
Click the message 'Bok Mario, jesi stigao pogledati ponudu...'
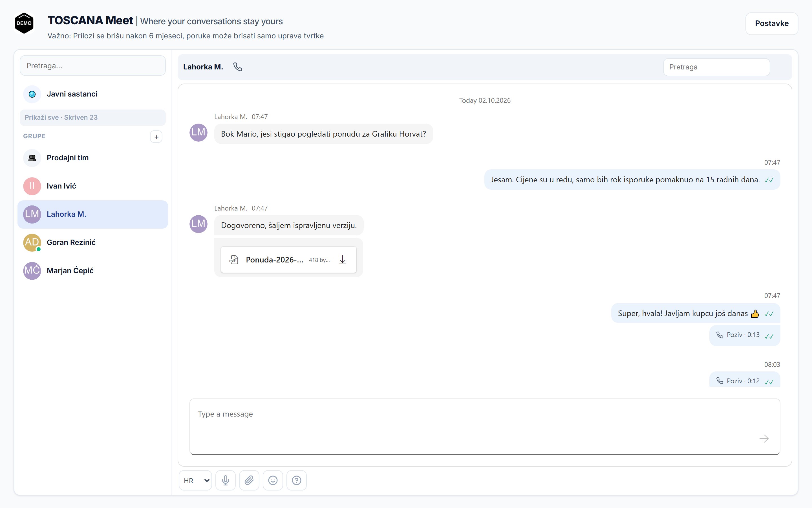323,134
